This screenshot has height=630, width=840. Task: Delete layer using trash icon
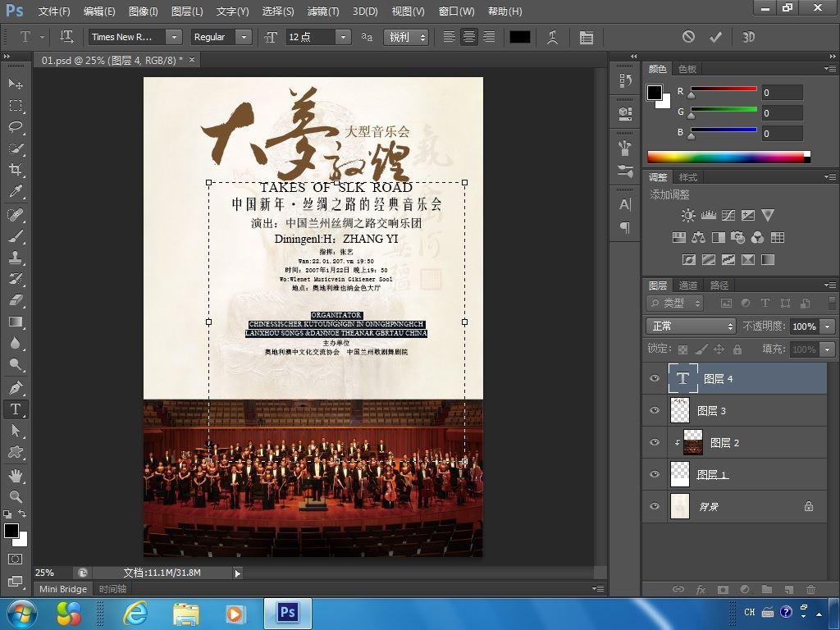[810, 589]
